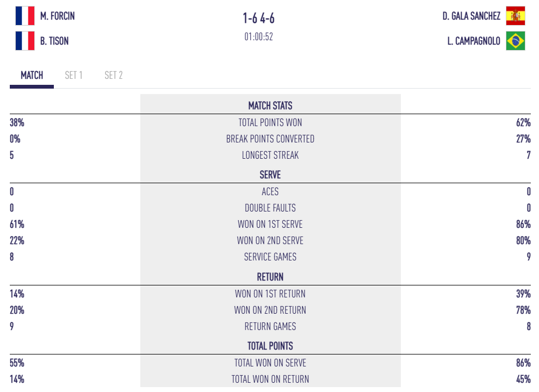
Task: Show the SET 2 stats tab
Action: tap(113, 76)
